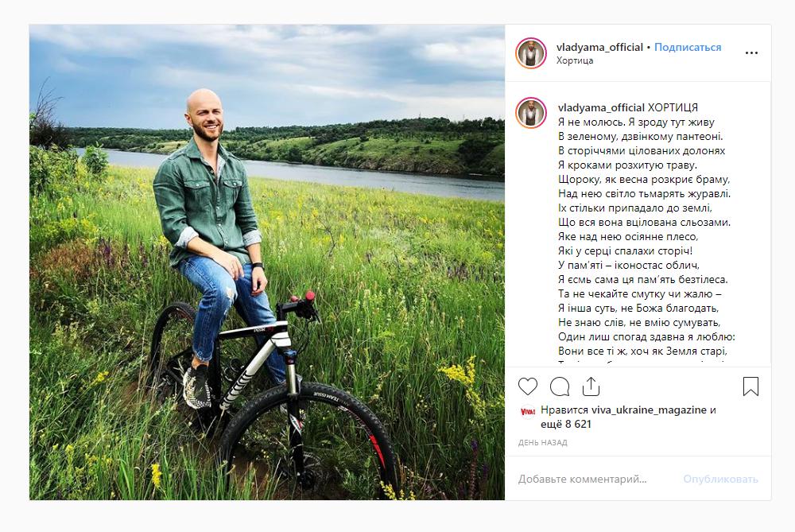
Task: Open vladyama_official username in the caption
Action: pyautogui.click(x=601, y=107)
